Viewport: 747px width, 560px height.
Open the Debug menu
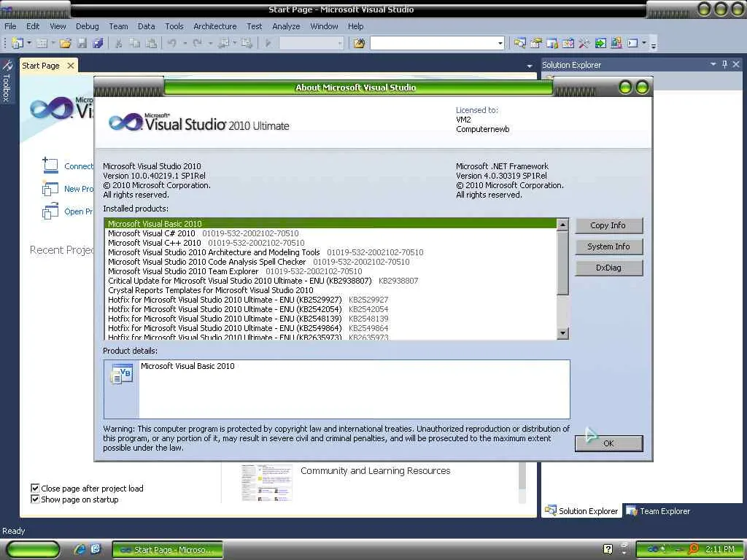88,26
